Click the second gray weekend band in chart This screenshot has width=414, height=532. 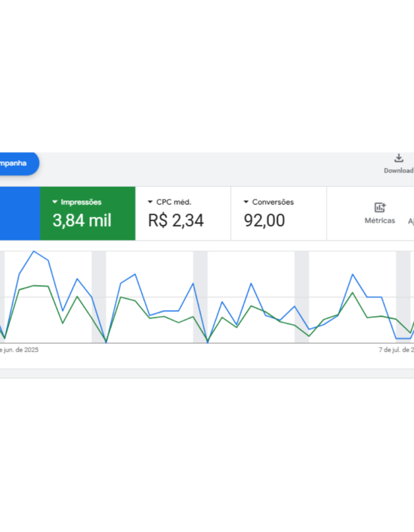[99, 296]
